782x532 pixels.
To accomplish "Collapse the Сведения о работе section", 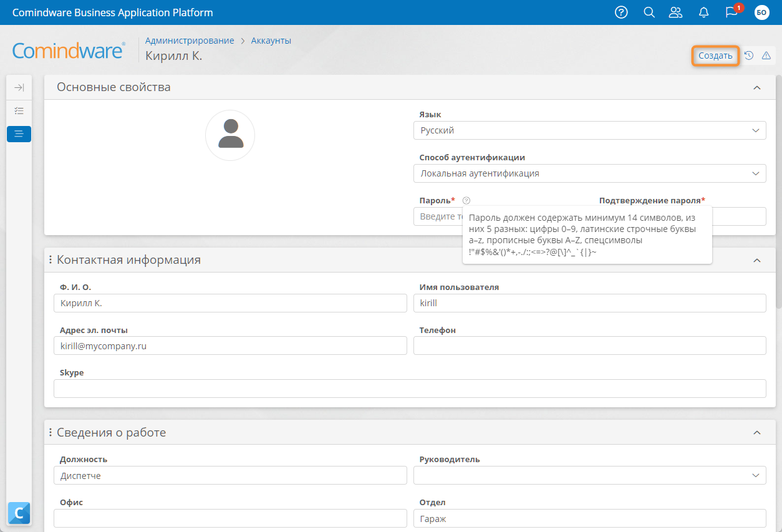I will click(757, 432).
